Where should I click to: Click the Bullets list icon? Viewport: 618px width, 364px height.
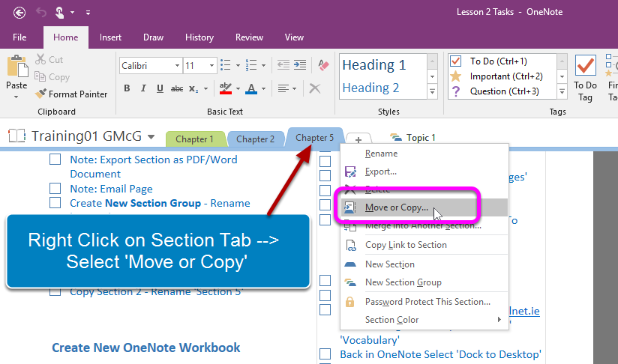click(226, 65)
